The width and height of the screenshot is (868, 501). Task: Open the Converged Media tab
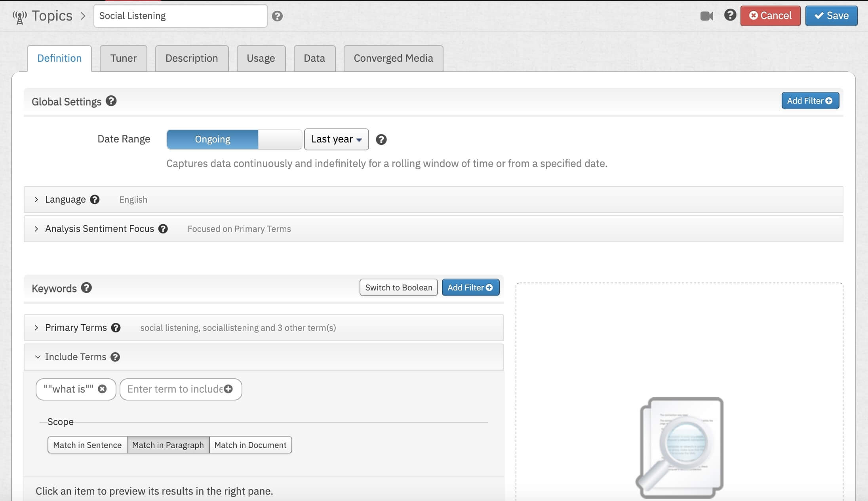(393, 58)
